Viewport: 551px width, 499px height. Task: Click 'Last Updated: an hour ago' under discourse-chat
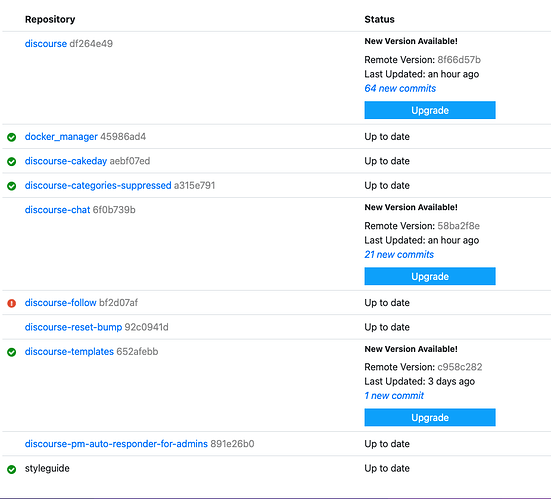tap(422, 240)
